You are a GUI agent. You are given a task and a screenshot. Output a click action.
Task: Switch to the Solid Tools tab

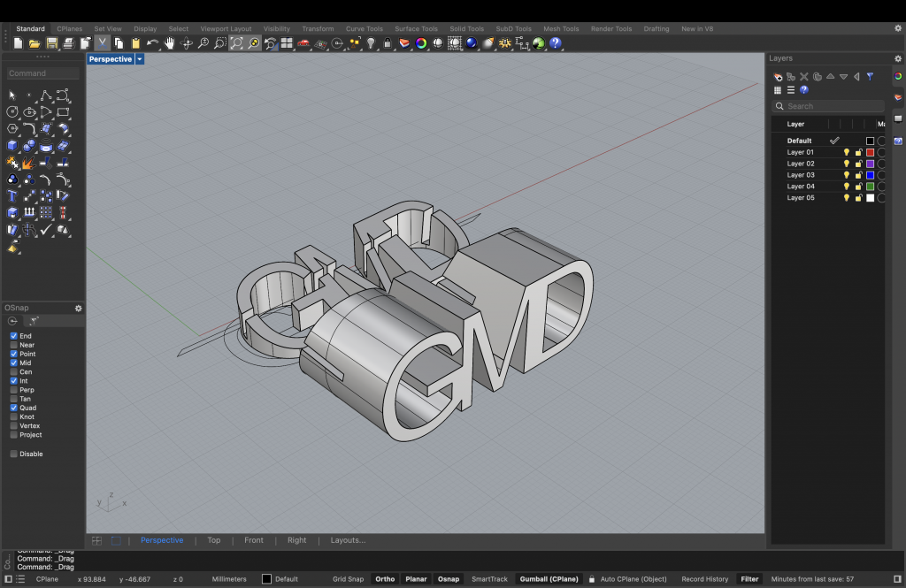[467, 28]
